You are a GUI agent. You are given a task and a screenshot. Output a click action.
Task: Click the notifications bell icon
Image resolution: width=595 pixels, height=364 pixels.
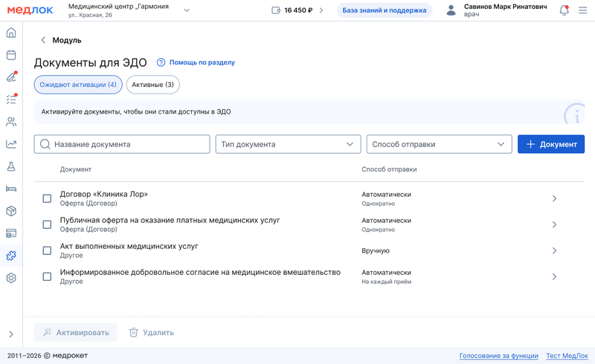[565, 10]
